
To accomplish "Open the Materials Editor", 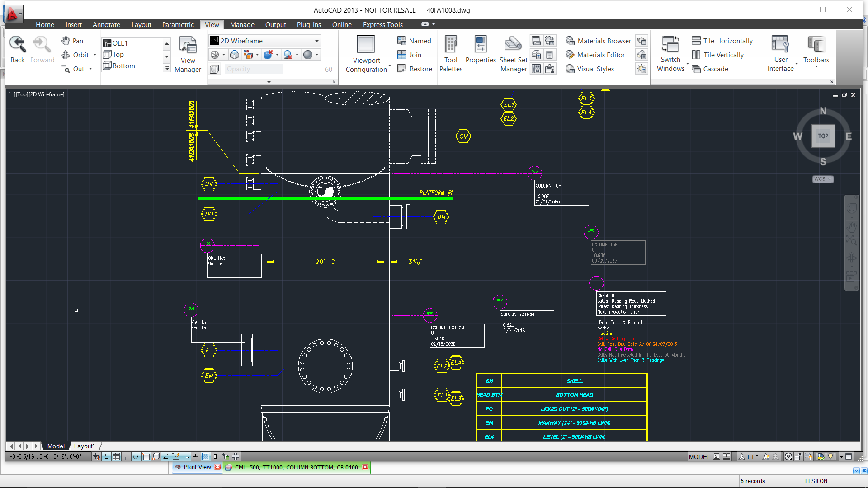I will click(595, 55).
